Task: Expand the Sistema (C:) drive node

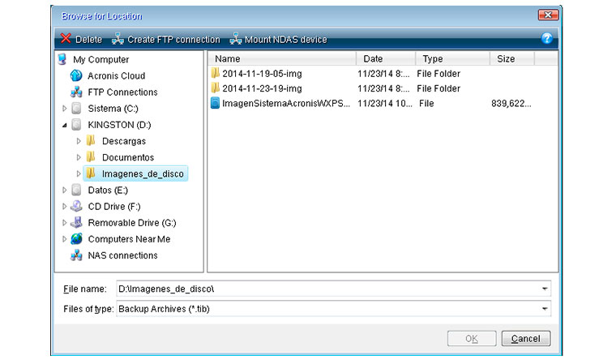Action: point(65,109)
